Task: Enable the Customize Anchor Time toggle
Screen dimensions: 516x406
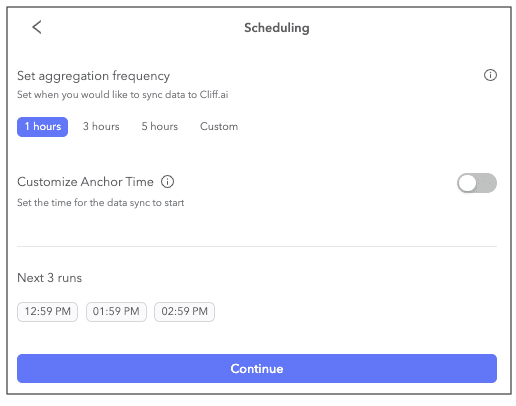Action: 477,183
